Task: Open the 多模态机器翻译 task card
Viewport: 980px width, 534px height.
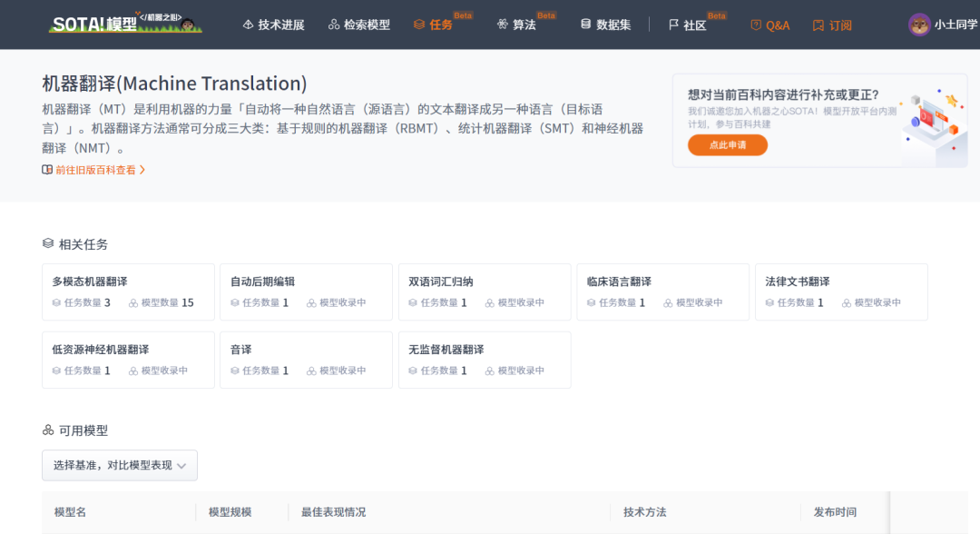Action: pos(128,292)
